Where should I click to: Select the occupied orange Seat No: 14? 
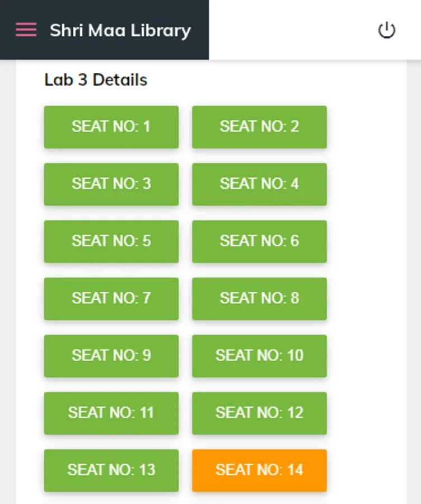click(x=259, y=470)
